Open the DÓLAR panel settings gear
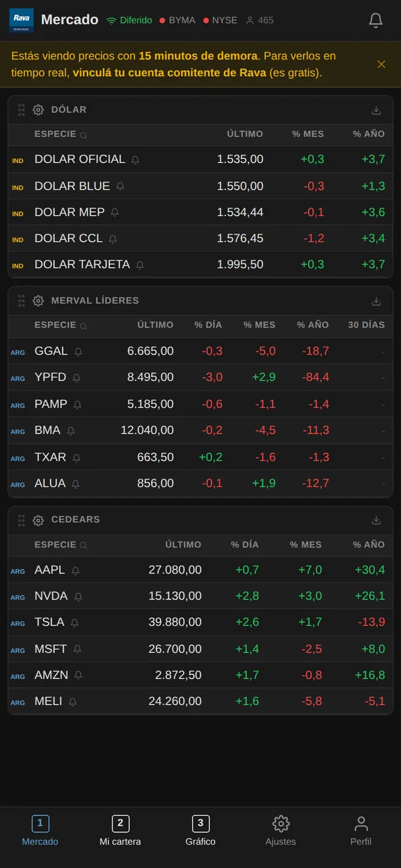The width and height of the screenshot is (401, 868). [x=38, y=110]
